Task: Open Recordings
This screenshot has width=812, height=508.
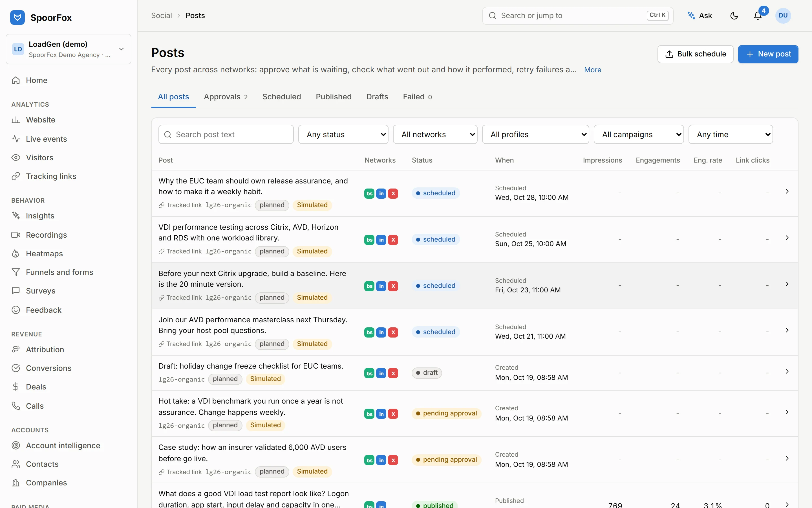Action: tap(69, 235)
